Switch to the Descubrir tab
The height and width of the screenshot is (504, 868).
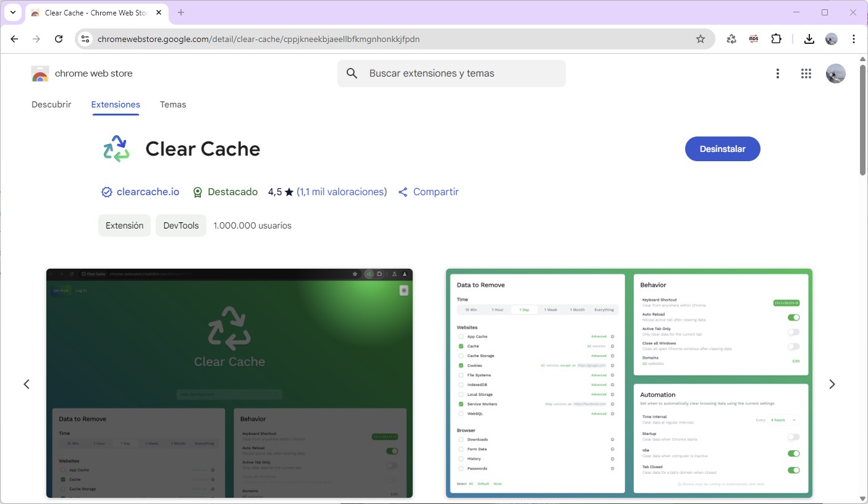[51, 104]
